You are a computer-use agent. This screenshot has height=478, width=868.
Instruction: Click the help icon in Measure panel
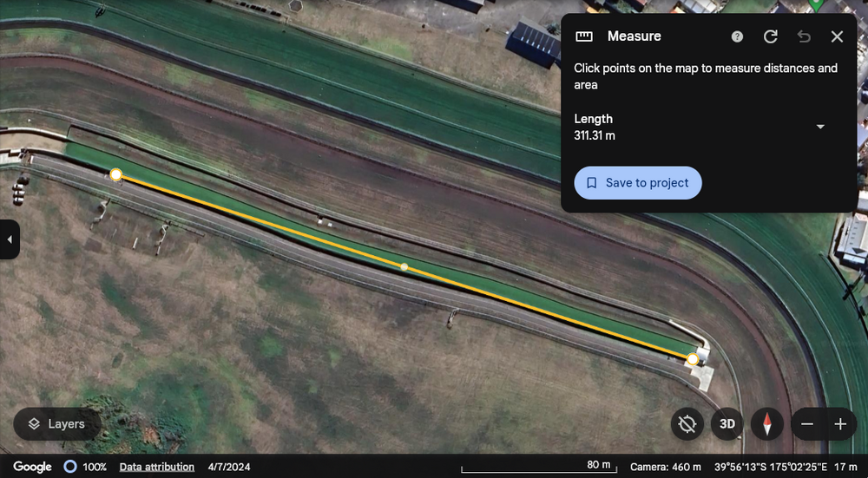(737, 36)
